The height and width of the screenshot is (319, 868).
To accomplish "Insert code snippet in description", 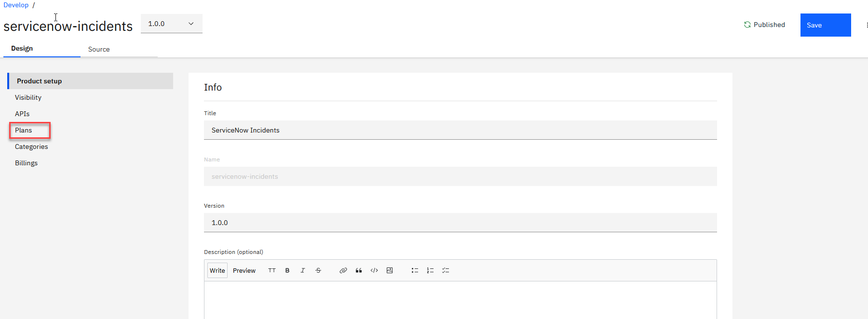I will [x=374, y=270].
